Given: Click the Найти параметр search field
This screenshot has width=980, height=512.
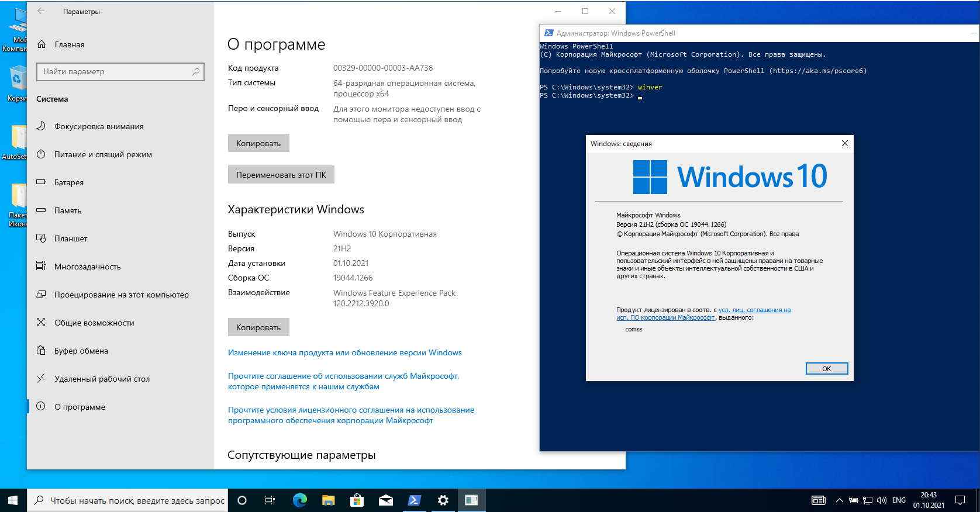Looking at the screenshot, I should pyautogui.click(x=120, y=71).
